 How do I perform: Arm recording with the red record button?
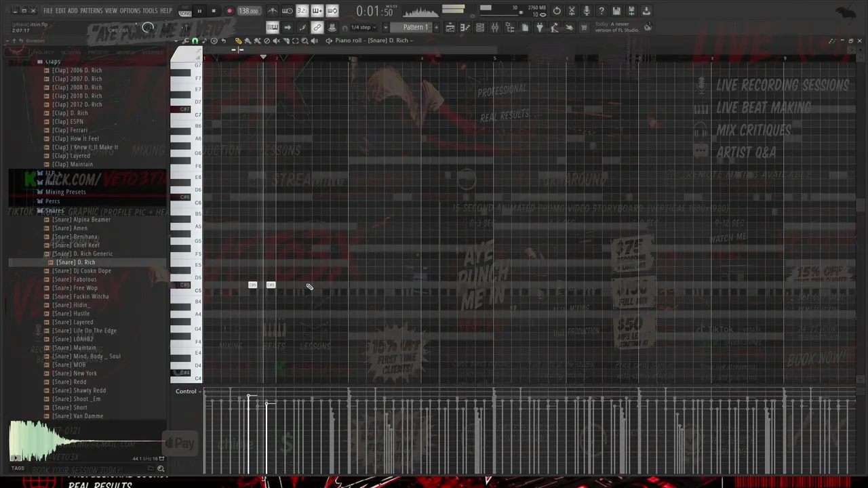[x=229, y=11]
